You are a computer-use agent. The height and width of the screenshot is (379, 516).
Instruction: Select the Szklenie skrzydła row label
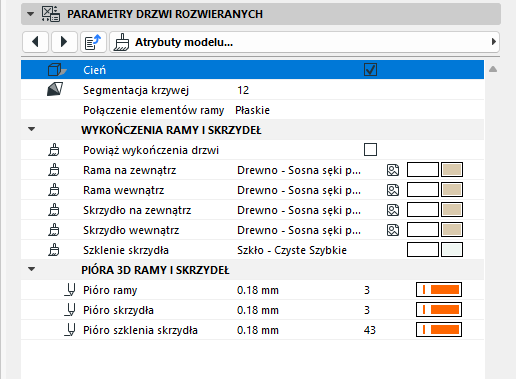click(x=126, y=250)
